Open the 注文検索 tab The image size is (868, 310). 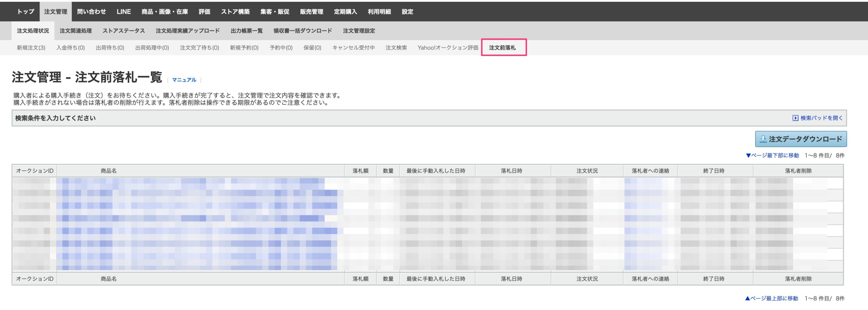click(396, 48)
